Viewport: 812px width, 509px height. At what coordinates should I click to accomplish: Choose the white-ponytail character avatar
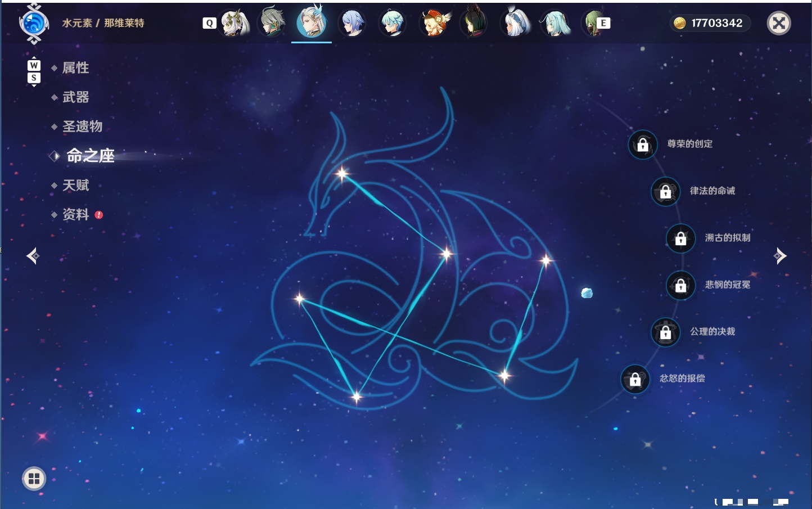tap(515, 23)
